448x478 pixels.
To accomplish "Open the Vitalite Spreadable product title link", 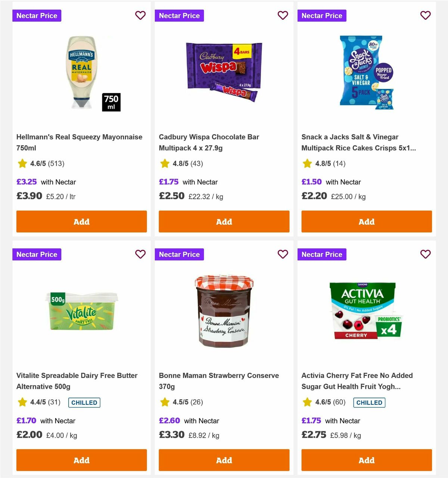I will pyautogui.click(x=77, y=381).
